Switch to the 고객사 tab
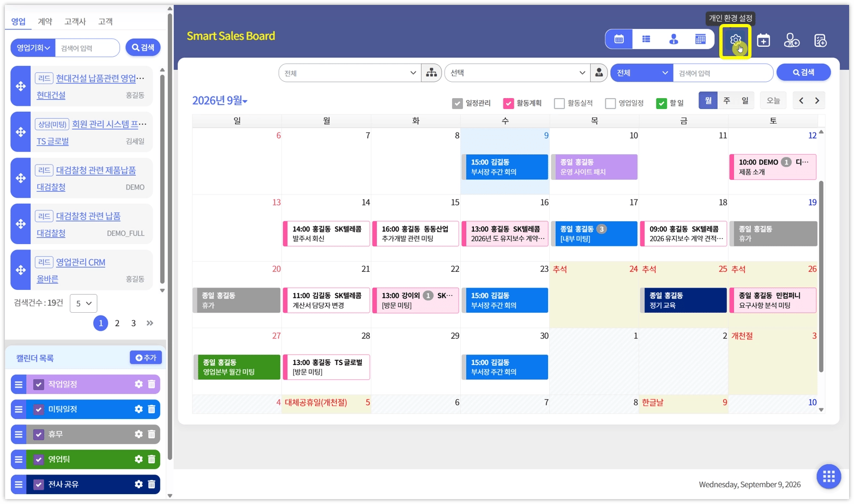This screenshot has height=504, width=854. coord(75,21)
